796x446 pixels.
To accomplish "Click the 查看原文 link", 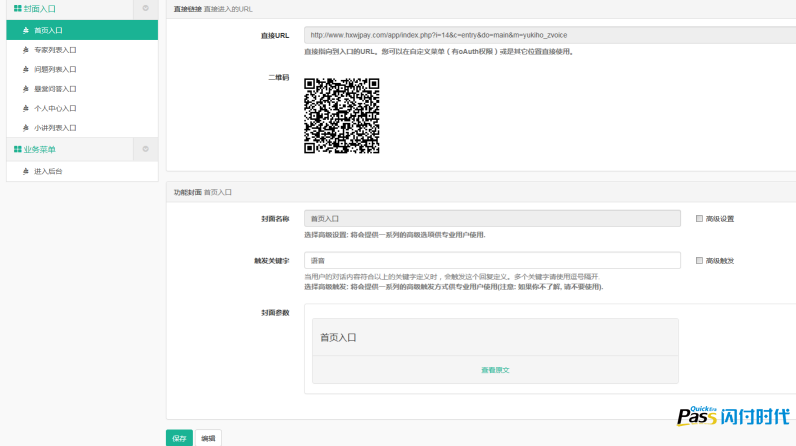I will pyautogui.click(x=495, y=370).
